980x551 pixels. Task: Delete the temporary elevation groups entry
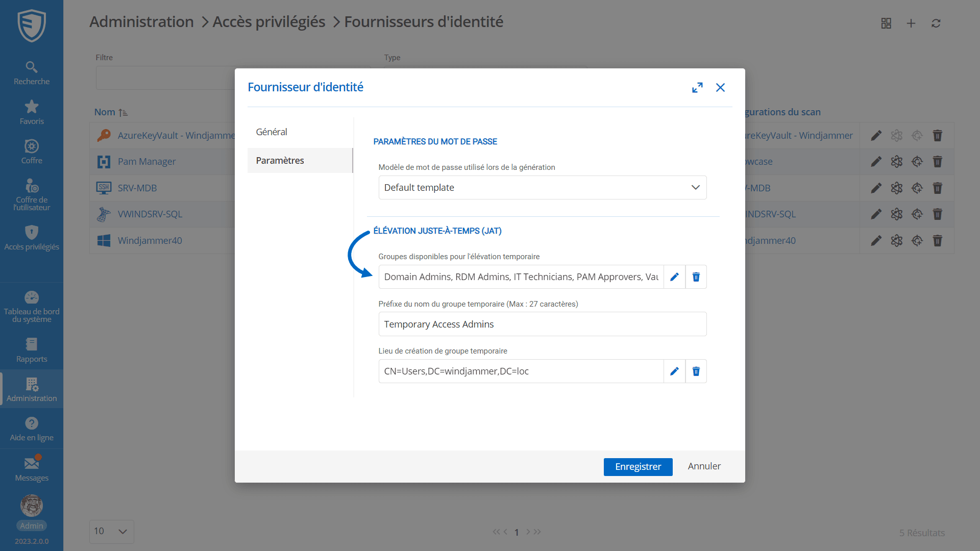pyautogui.click(x=696, y=277)
